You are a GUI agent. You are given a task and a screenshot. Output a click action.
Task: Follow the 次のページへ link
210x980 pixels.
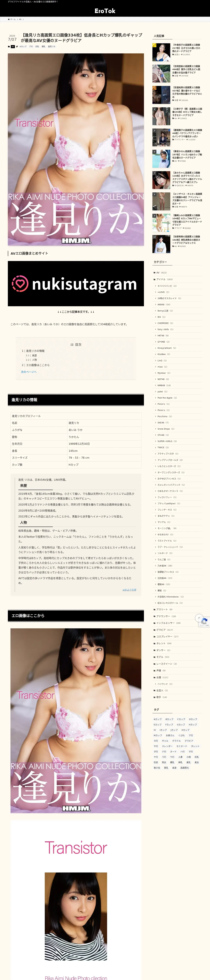pos(29,372)
